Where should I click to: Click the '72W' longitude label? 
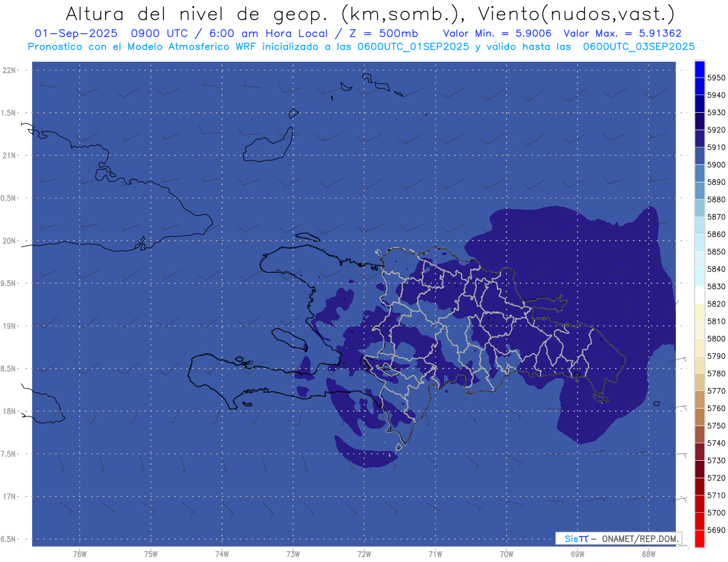(x=364, y=554)
